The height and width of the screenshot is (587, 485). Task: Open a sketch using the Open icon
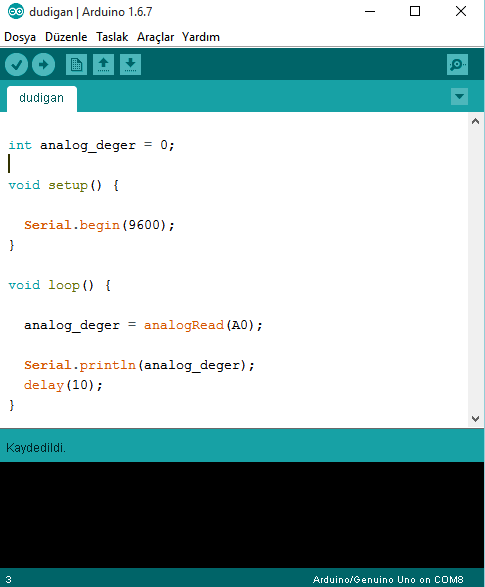(x=103, y=64)
